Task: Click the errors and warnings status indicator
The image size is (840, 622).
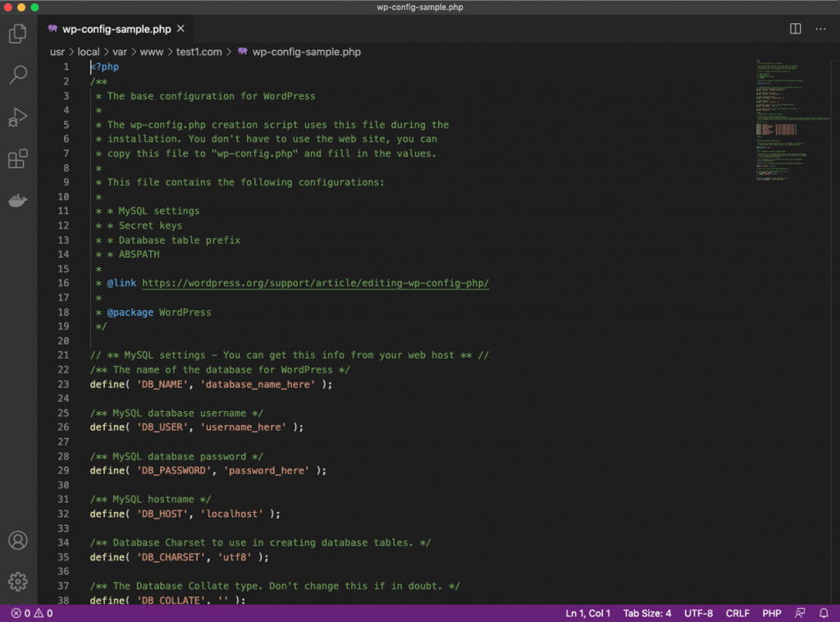Action: (x=32, y=613)
